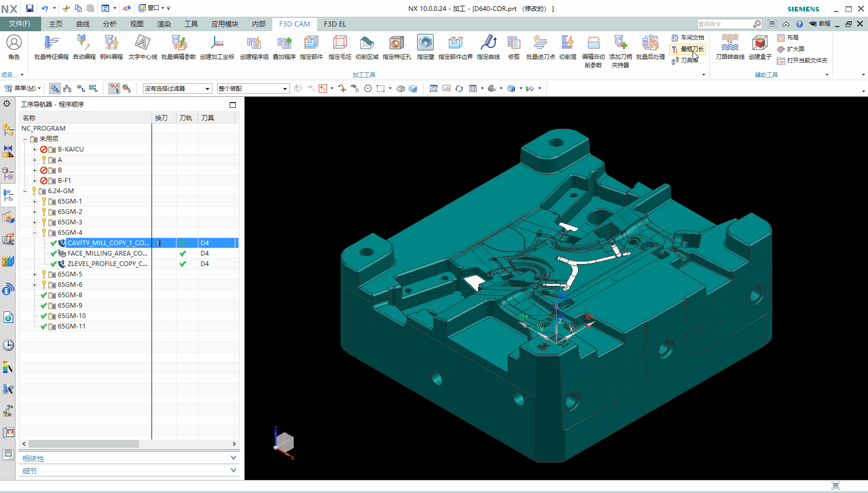Expand the B-KAICU group
This screenshot has width=868, height=493.
[35, 149]
